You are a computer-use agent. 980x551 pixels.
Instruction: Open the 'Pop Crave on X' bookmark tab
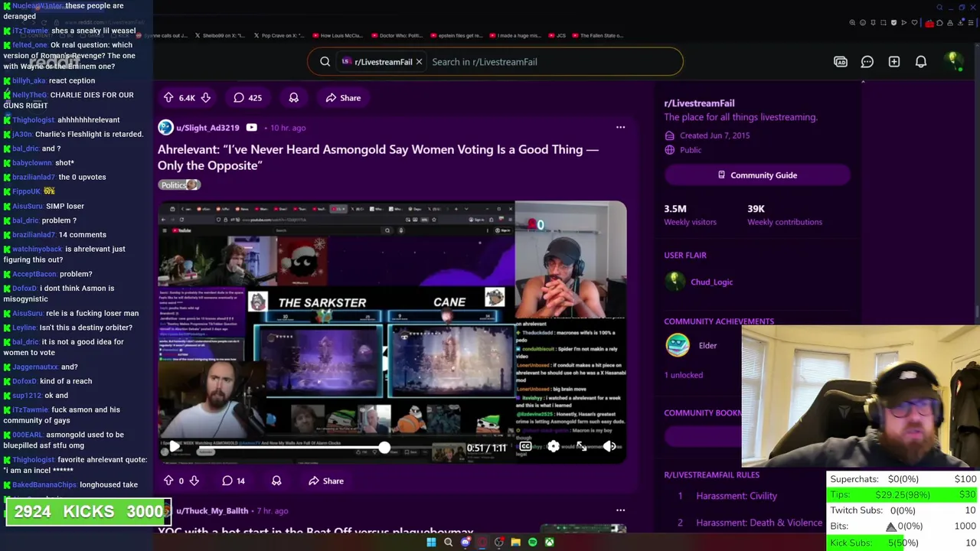coord(279,35)
